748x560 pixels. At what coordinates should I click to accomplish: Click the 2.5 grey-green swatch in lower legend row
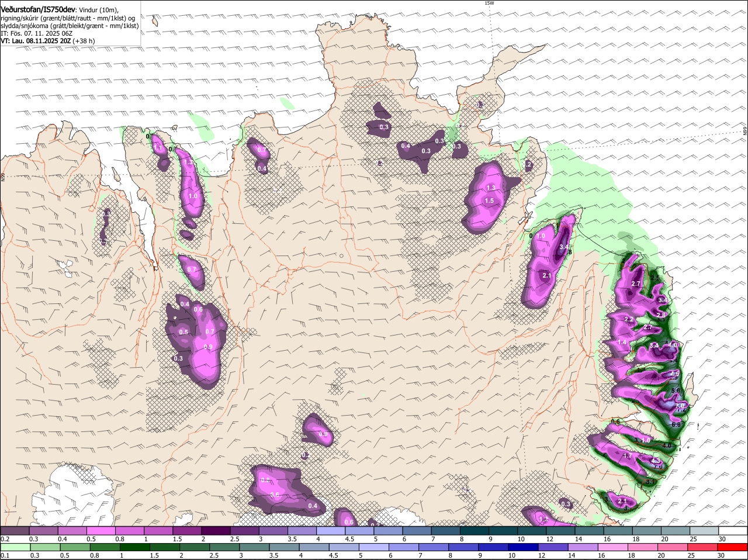(224, 547)
